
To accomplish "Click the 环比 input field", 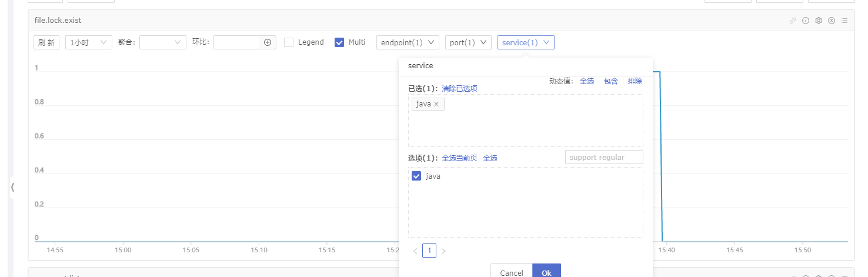I will point(237,42).
